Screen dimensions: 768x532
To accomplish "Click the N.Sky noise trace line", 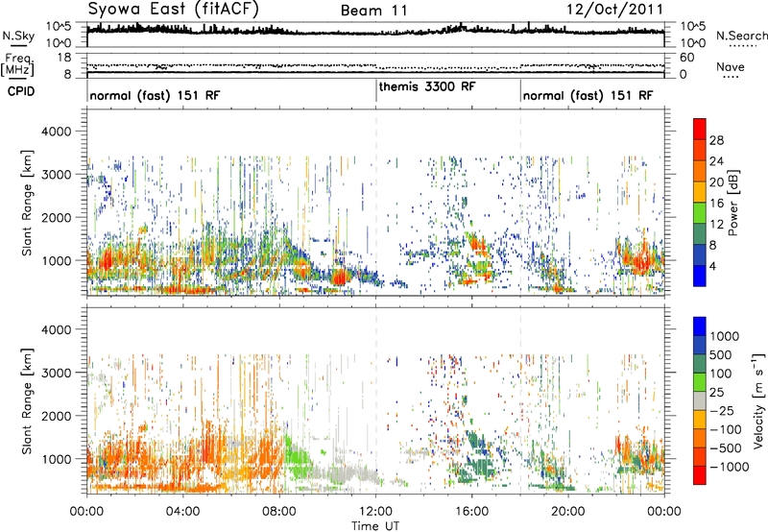I will tap(375, 32).
